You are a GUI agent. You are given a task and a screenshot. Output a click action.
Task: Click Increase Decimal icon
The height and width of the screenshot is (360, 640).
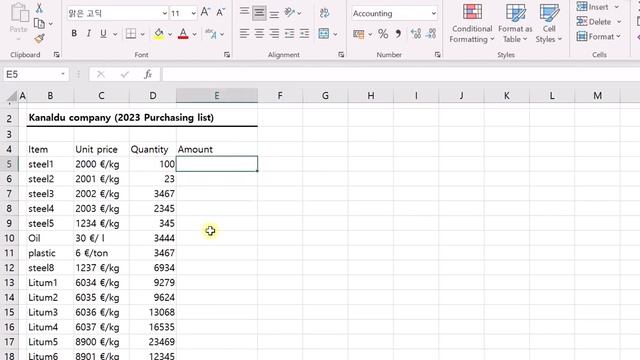(x=416, y=34)
